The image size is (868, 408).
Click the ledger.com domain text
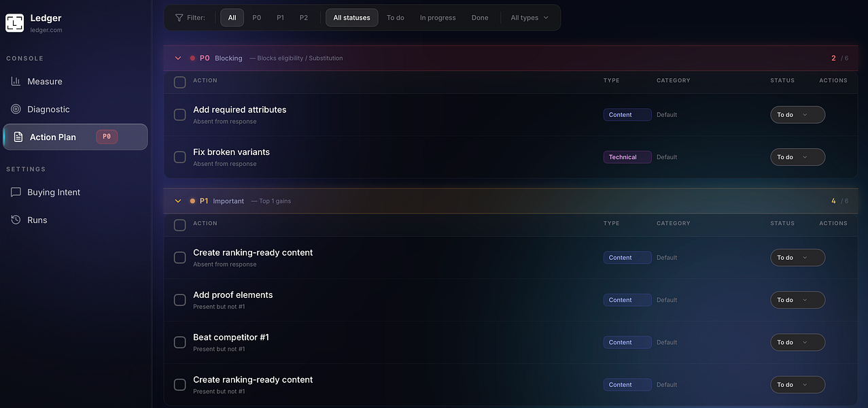(46, 31)
